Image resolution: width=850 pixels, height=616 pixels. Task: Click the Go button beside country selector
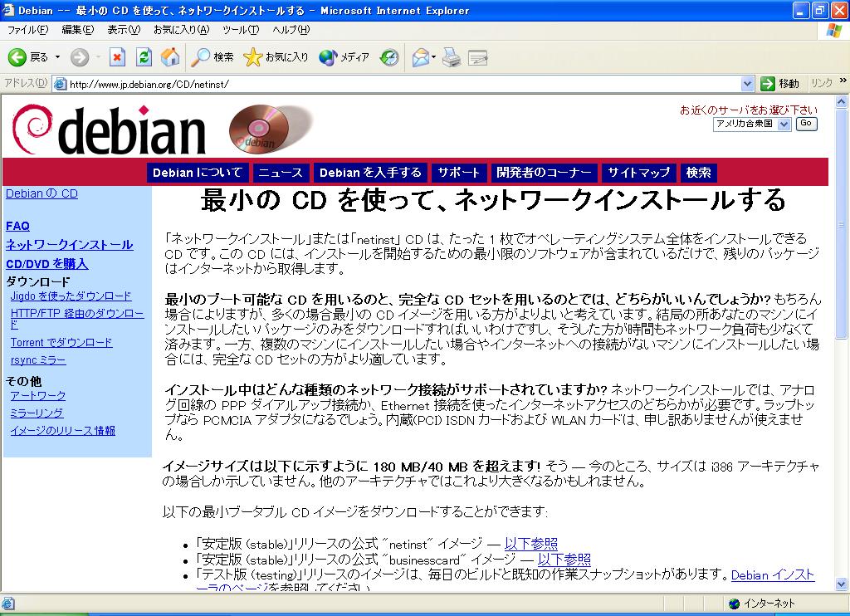point(806,124)
